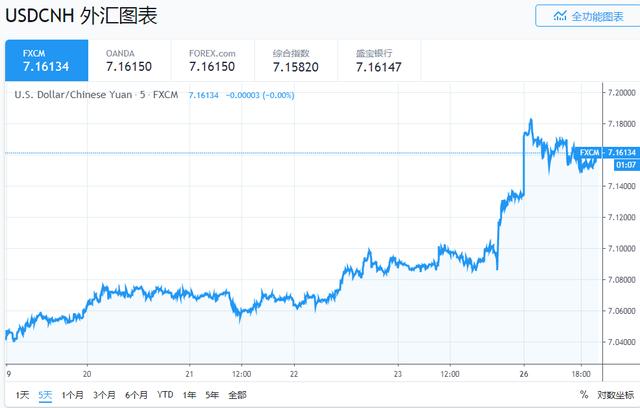This screenshot has height=408, width=640.
Task: Set chart range to 5天
Action: [45, 395]
